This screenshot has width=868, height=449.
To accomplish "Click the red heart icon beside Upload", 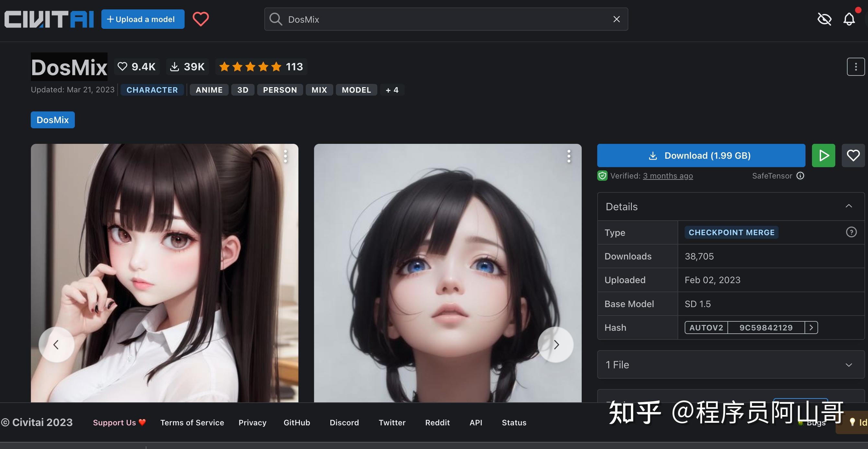I will 200,19.
